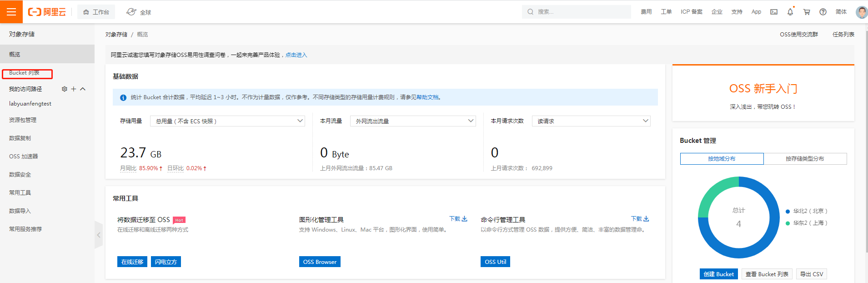The image size is (868, 283).
Task: Open settings gear for 我的访问路径
Action: point(64,89)
